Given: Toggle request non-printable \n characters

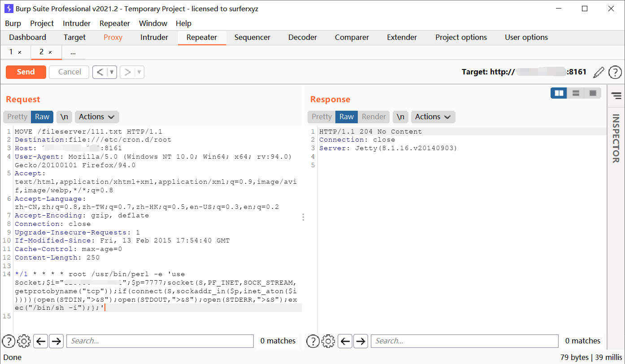Looking at the screenshot, I should click(65, 117).
